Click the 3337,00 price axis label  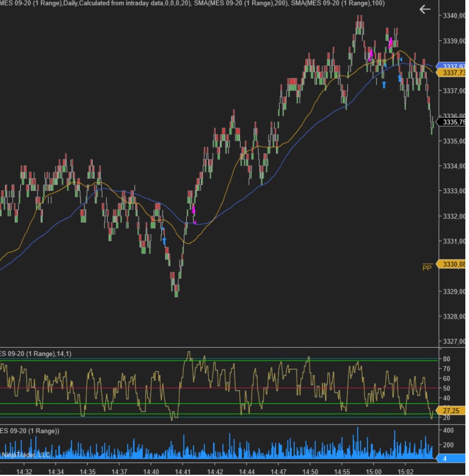pyautogui.click(x=454, y=91)
